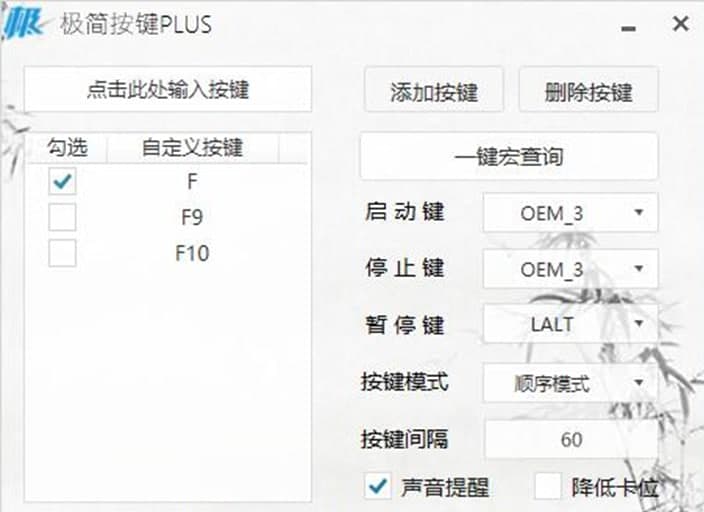Click the 按键间隔 value field
Screen dimensions: 704x512
(571, 439)
